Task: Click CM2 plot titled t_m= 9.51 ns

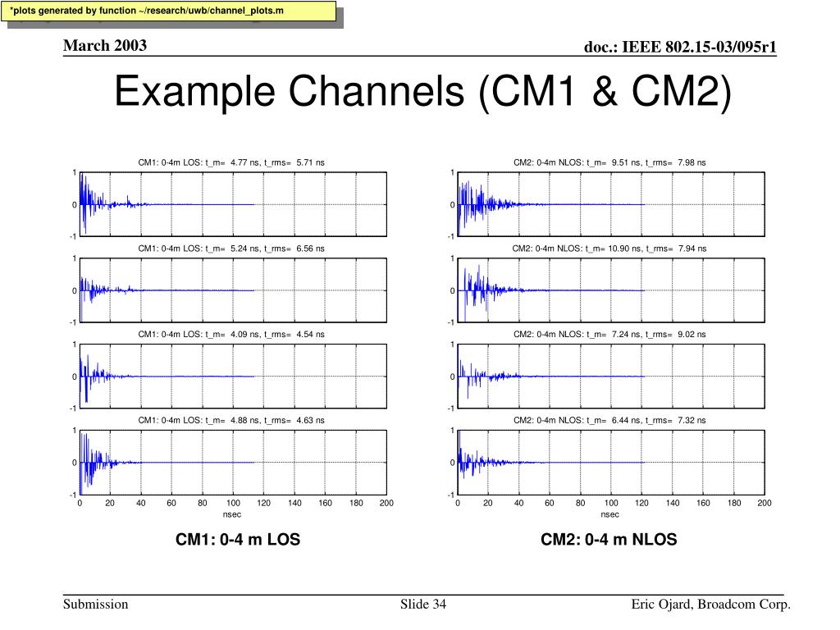Action: click(610, 204)
